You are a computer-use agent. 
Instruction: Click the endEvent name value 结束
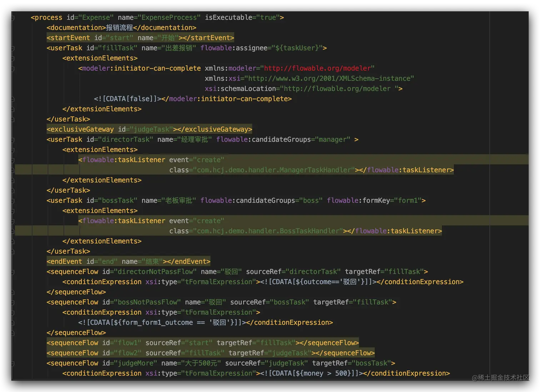coord(152,262)
